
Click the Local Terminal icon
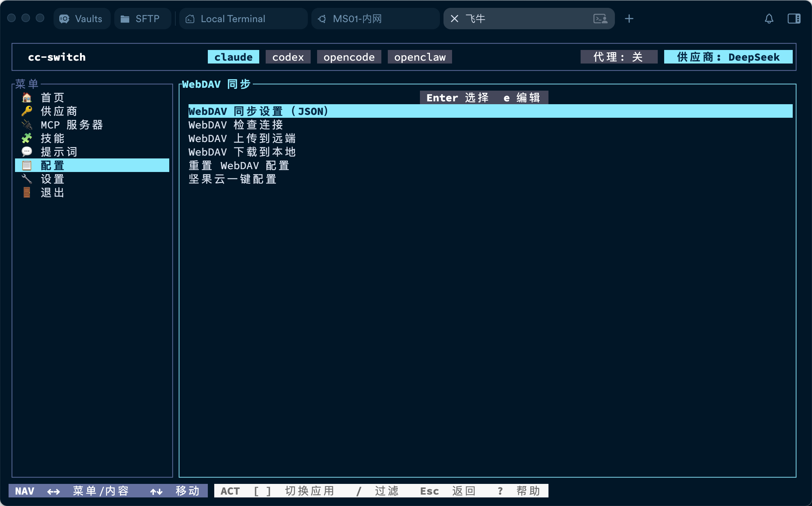pos(190,19)
